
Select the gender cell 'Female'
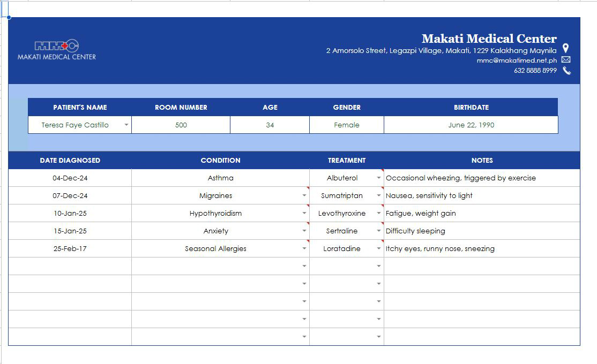pyautogui.click(x=347, y=125)
